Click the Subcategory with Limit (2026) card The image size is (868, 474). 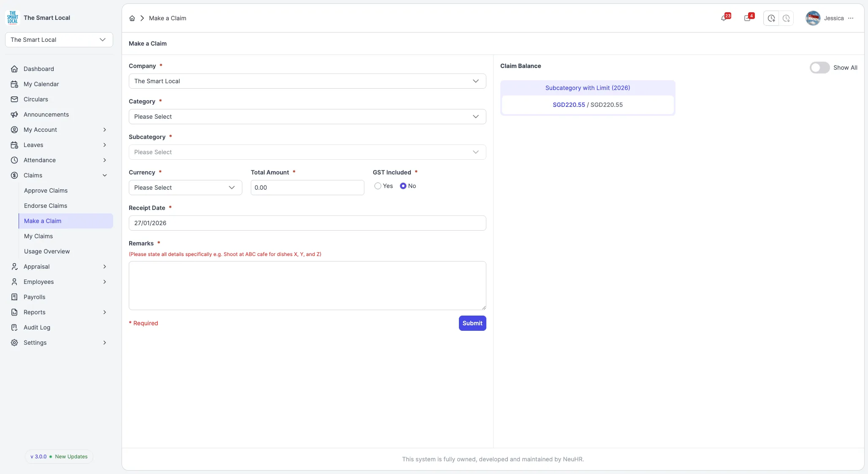click(x=588, y=98)
